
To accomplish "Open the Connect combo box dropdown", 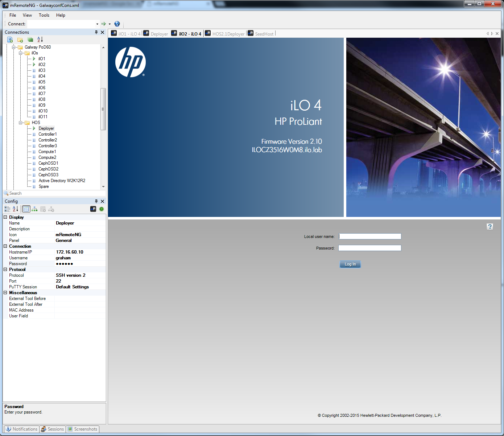I will (97, 24).
